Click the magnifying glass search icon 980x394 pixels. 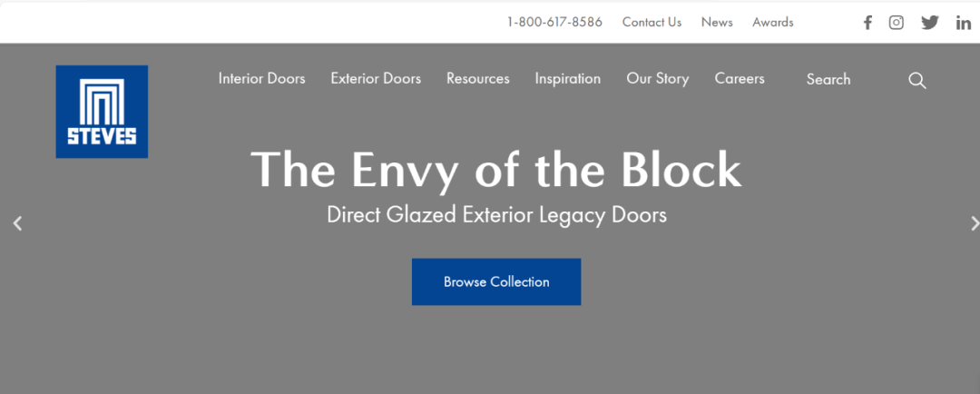(916, 80)
